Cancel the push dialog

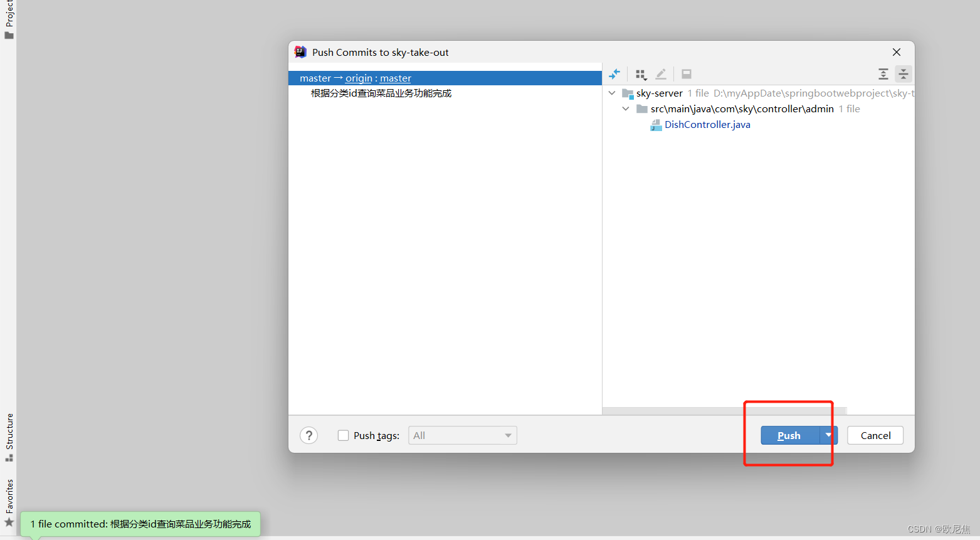click(875, 435)
